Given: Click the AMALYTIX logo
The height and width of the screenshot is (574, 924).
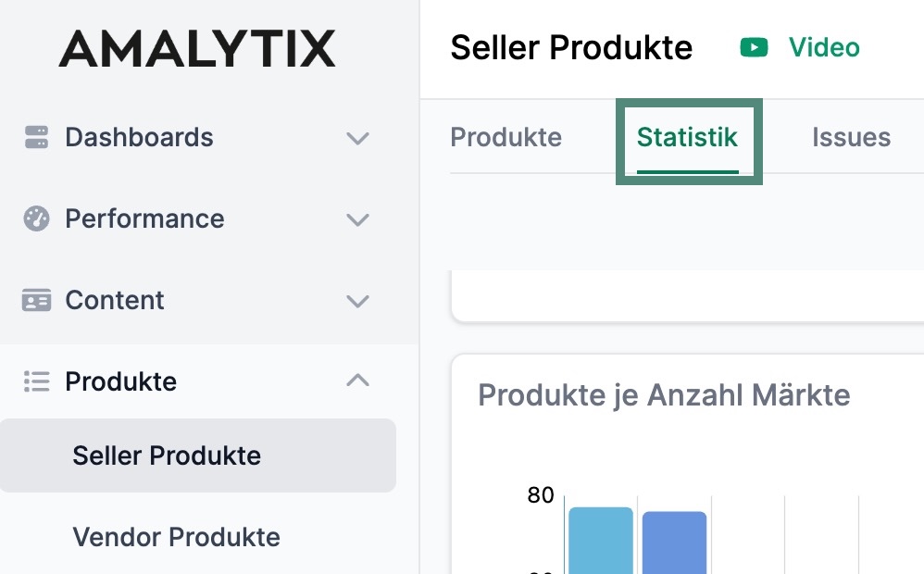Looking at the screenshot, I should tap(197, 48).
